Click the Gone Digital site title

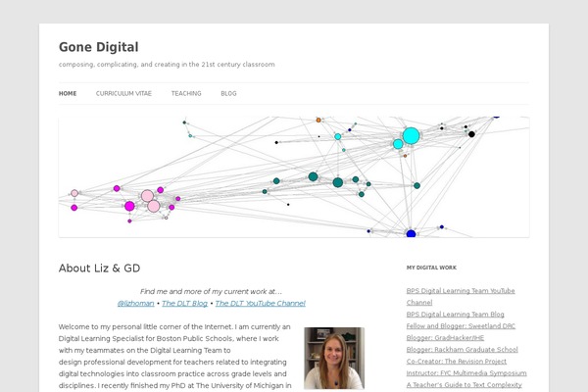pos(98,46)
